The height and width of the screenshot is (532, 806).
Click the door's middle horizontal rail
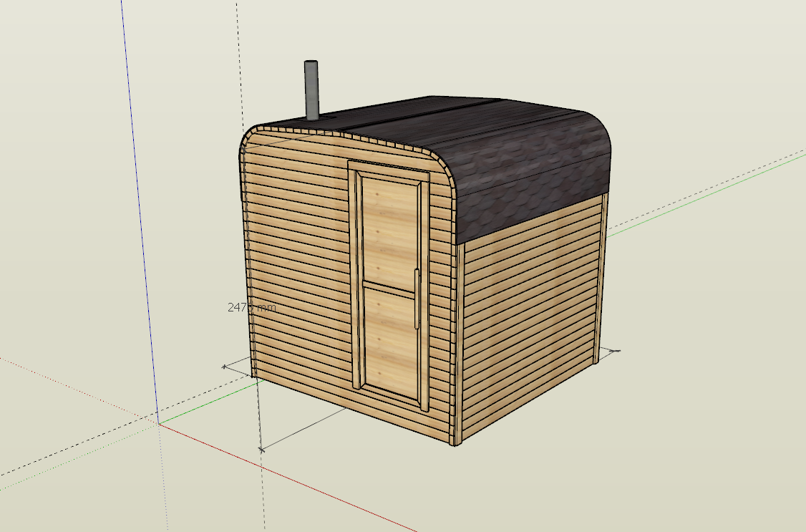click(390, 286)
